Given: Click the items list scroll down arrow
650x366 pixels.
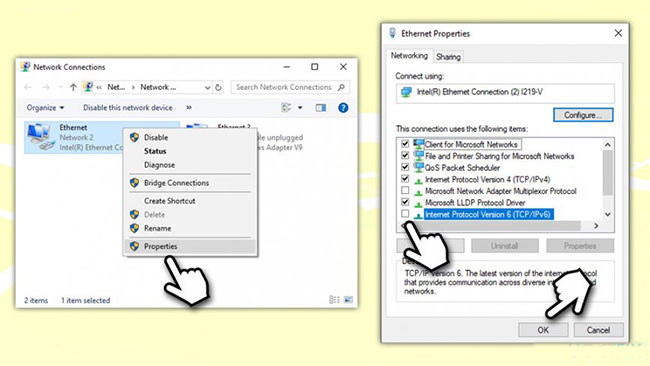Looking at the screenshot, I should tap(607, 214).
